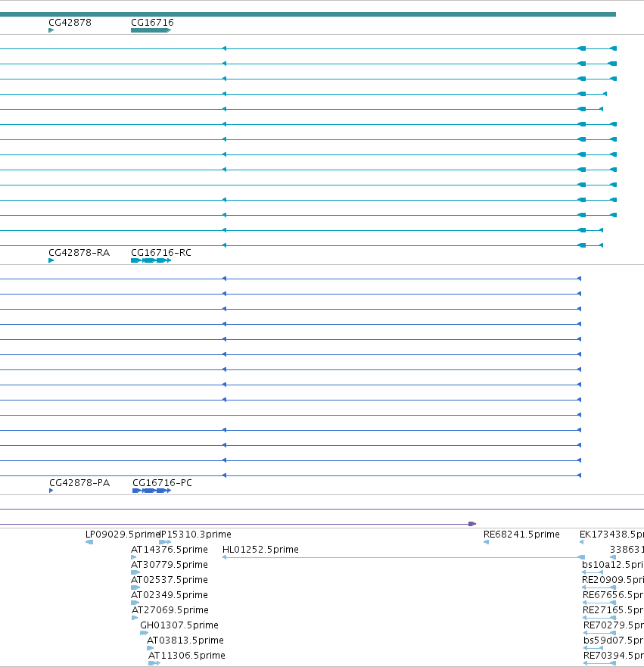The width and height of the screenshot is (644, 667).
Task: Click the CG16716 gene label
Action: (x=152, y=23)
